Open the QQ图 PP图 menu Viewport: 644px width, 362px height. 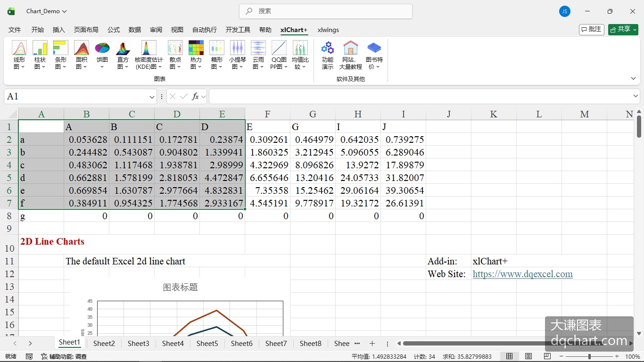pos(279,55)
